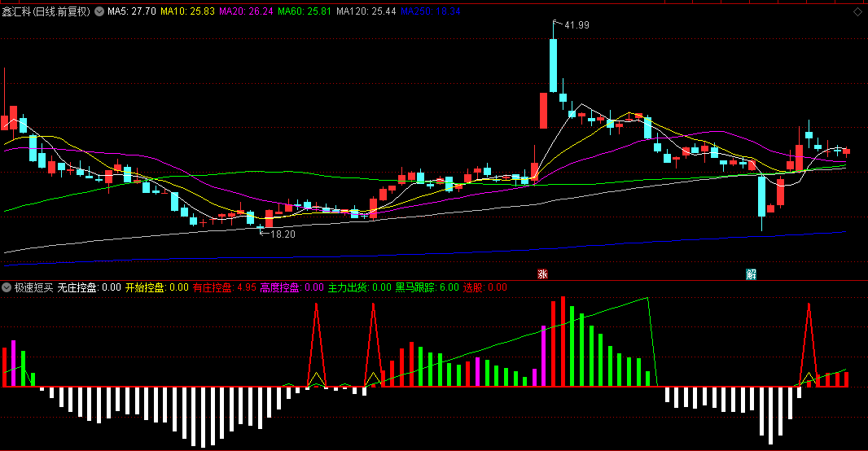Click the MA250: 18.34 label
The image size is (868, 451).
(431, 11)
